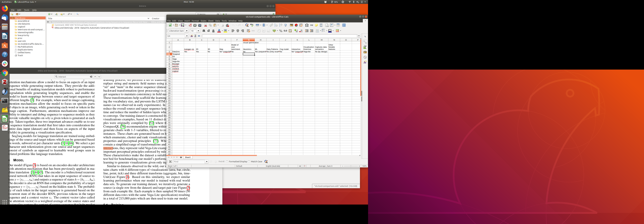Open the font size dropdown
This screenshot has height=224, width=644.
tap(198, 31)
